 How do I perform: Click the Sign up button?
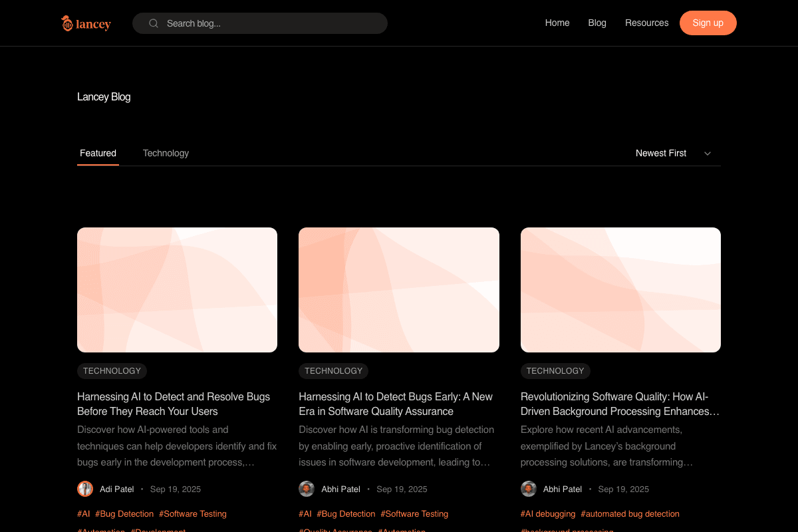pos(708,23)
